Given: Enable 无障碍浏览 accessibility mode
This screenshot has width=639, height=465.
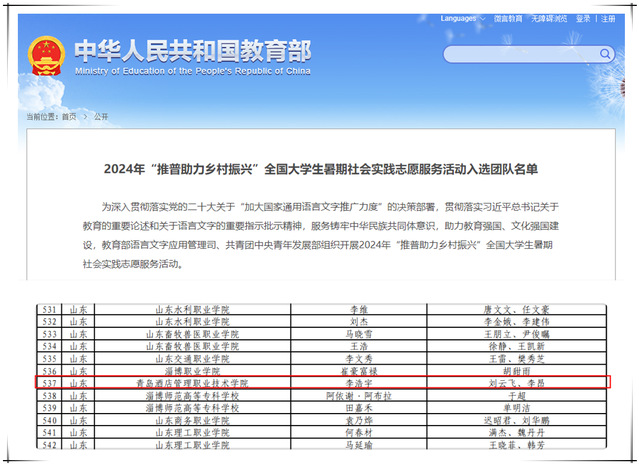Looking at the screenshot, I should pos(549,18).
